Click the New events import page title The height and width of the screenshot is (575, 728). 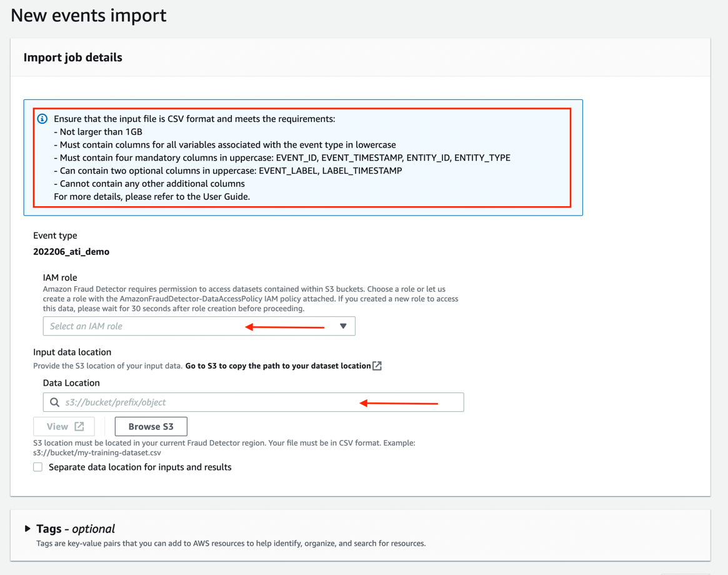88,16
